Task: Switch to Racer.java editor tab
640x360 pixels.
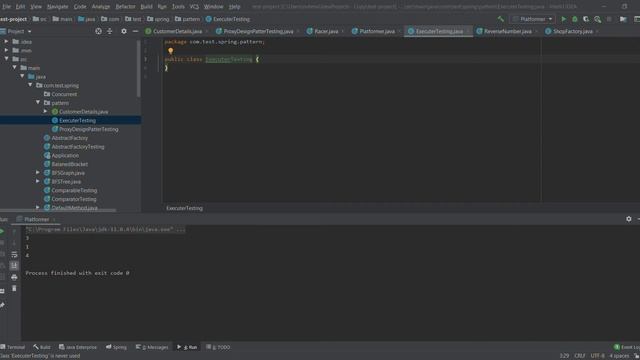Action: click(325, 31)
